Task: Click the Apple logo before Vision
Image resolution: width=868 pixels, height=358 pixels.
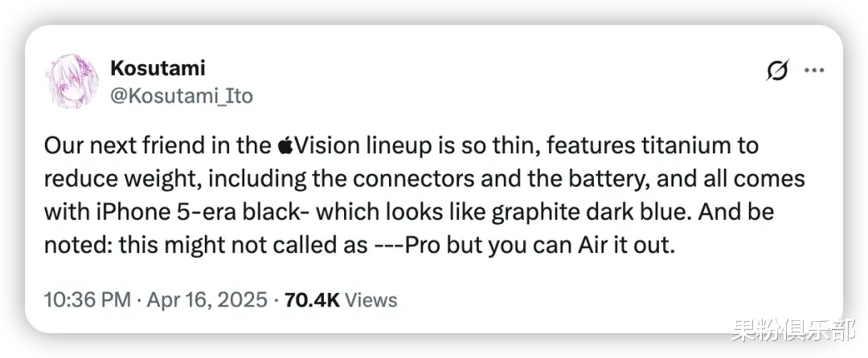Action: pos(285,147)
